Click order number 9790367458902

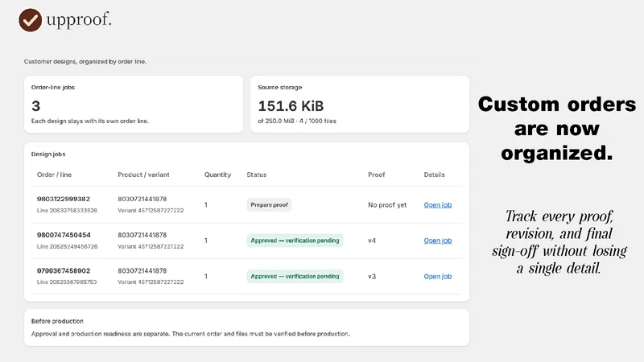[x=64, y=271]
